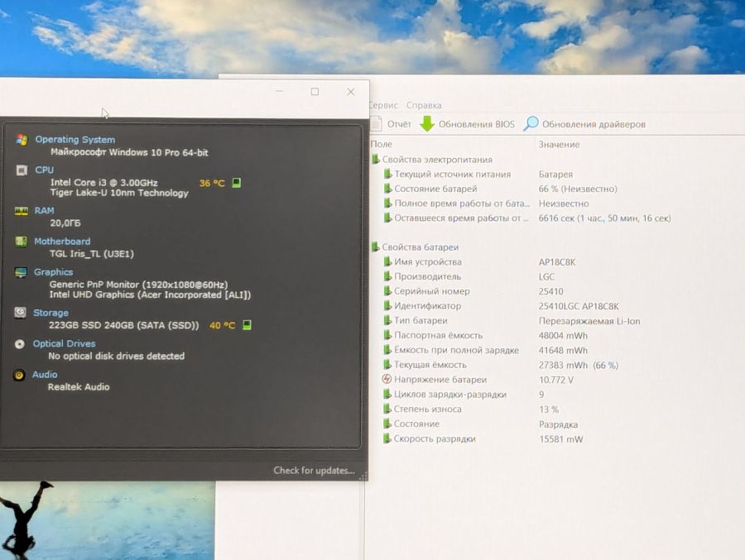
Task: Open the Optical Drives section link
Action: (x=64, y=343)
